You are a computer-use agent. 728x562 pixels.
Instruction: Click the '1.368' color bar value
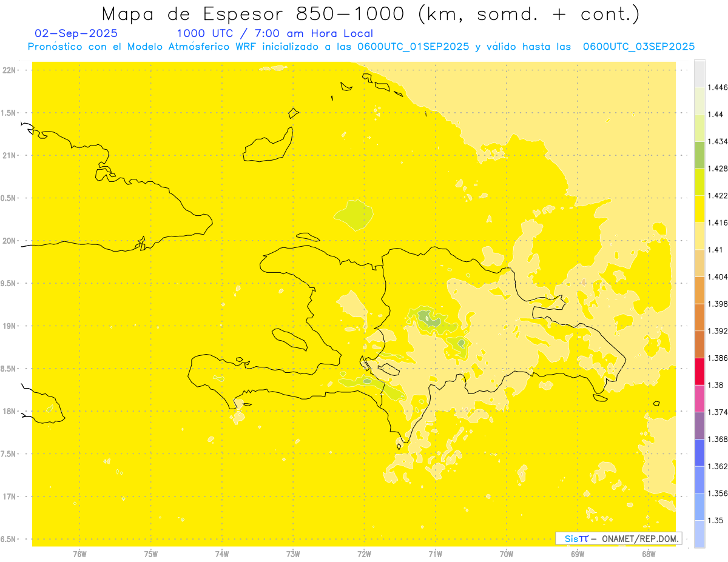click(x=718, y=439)
